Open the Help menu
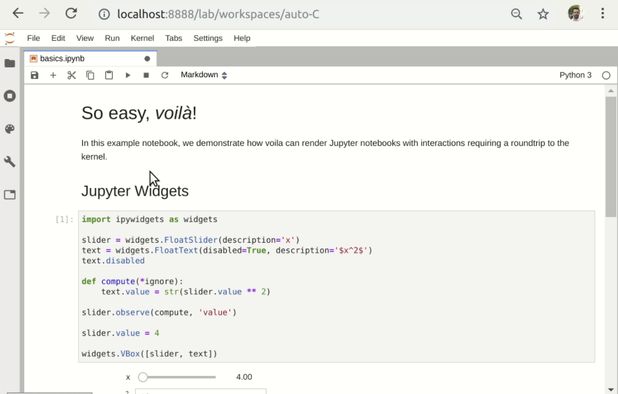 pos(242,38)
